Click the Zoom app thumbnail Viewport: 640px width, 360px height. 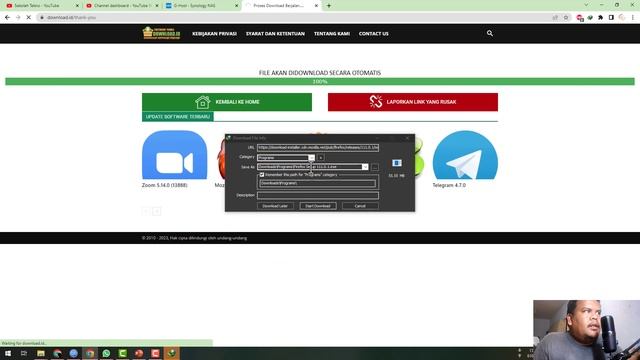point(174,155)
